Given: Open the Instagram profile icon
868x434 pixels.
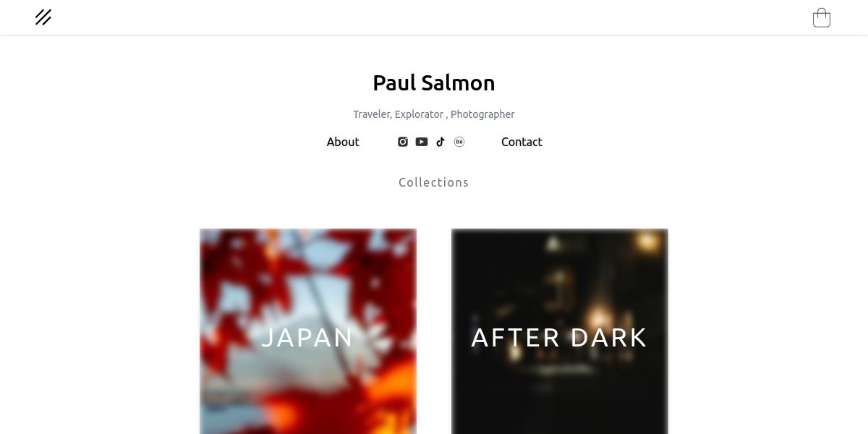Looking at the screenshot, I should click(403, 142).
